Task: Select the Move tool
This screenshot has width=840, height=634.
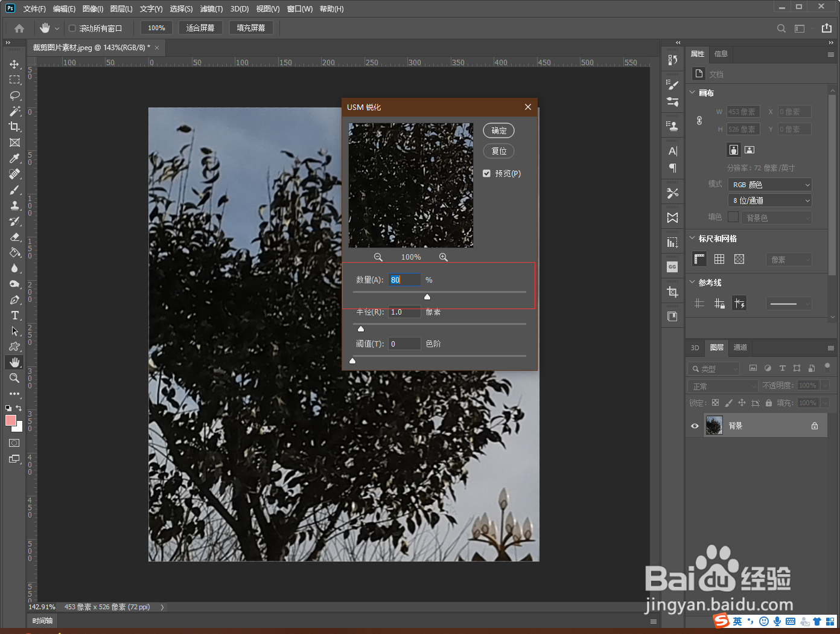Action: tap(14, 64)
